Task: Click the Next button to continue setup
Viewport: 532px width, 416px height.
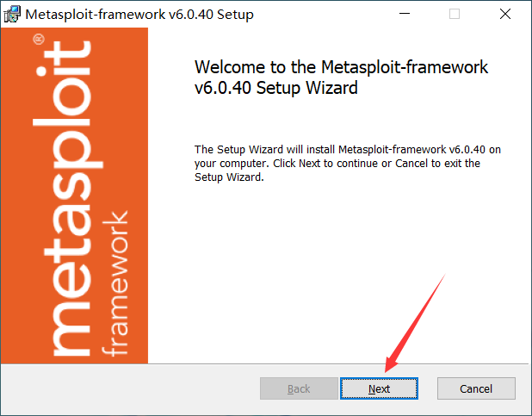Action: point(379,388)
